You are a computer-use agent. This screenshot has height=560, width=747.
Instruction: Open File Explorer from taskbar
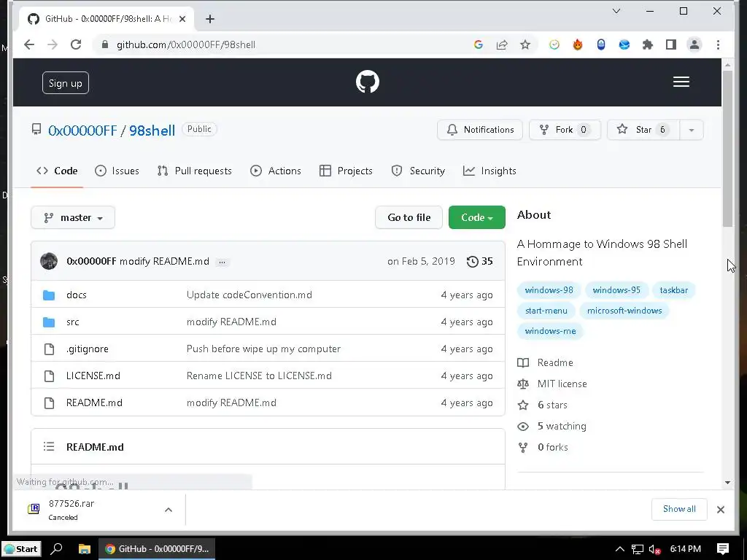[x=85, y=548]
